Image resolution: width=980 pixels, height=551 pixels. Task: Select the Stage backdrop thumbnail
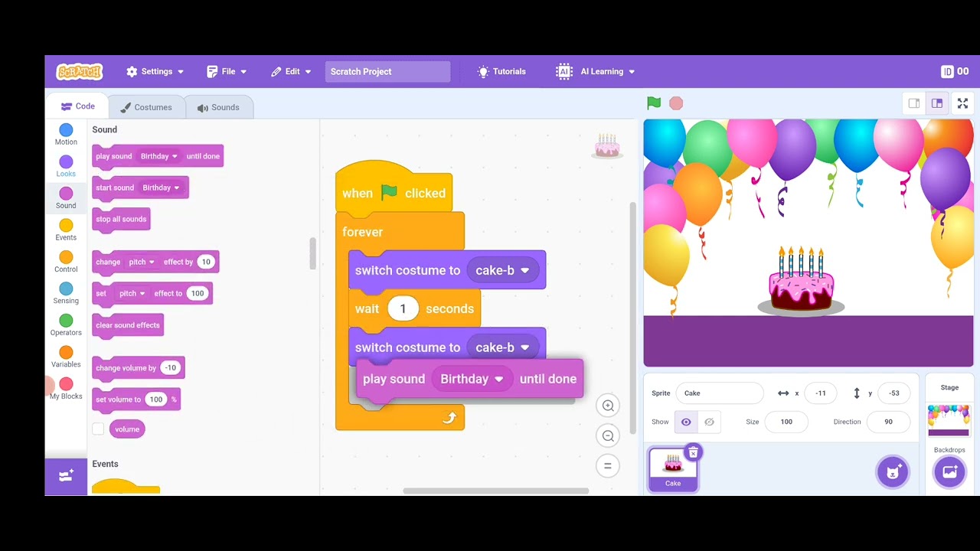(949, 420)
